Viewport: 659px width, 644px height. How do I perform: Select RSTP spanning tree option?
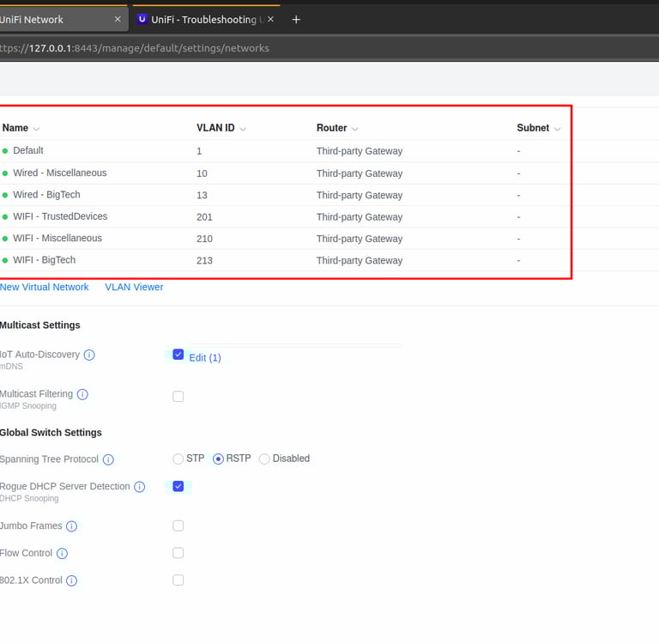(218, 459)
